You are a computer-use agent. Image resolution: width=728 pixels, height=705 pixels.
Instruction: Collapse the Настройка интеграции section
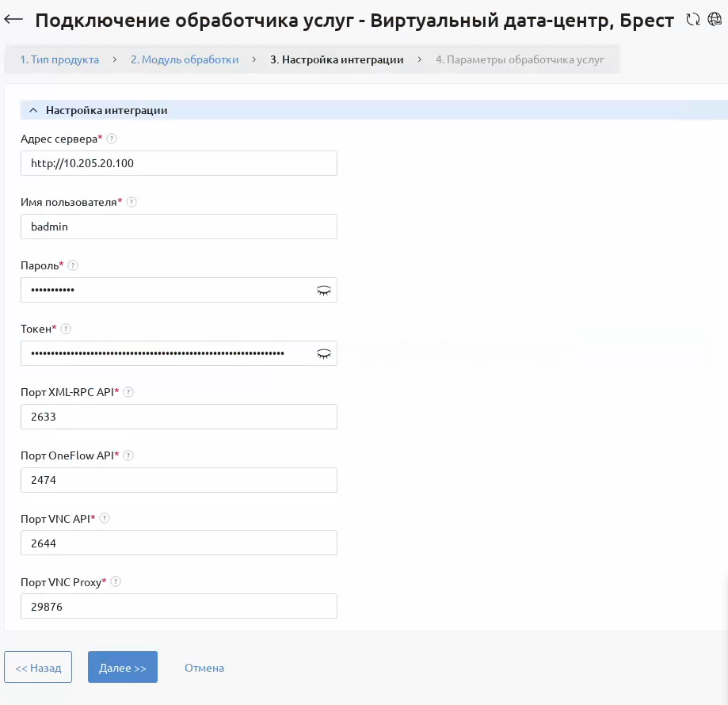click(33, 110)
